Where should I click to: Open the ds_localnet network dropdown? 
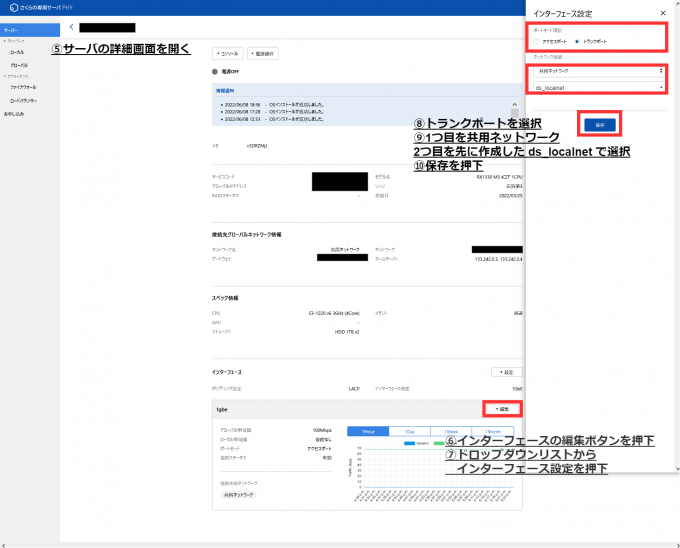[x=599, y=88]
